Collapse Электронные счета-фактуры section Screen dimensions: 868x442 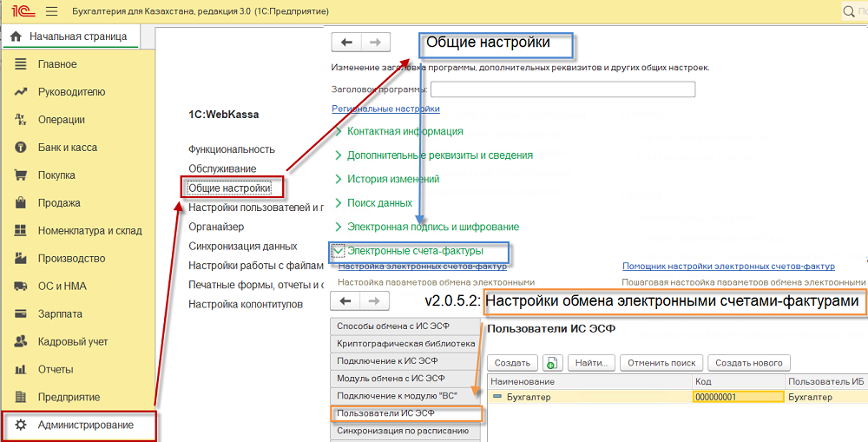coord(338,251)
